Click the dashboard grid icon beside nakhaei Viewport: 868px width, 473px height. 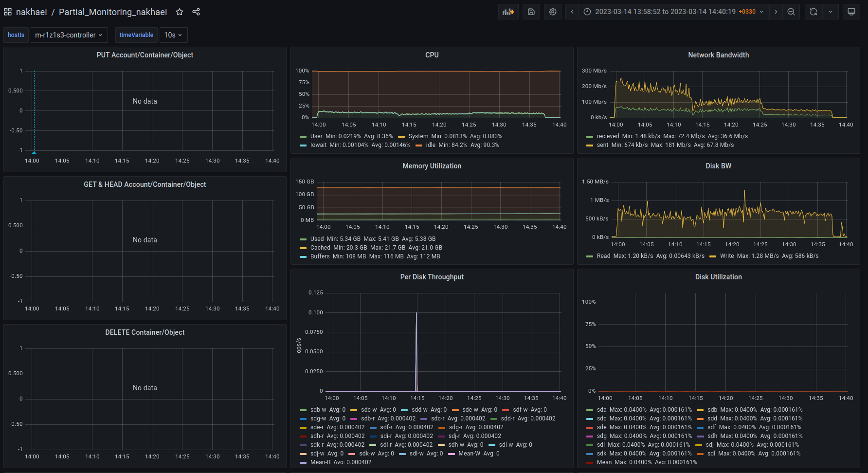[8, 12]
